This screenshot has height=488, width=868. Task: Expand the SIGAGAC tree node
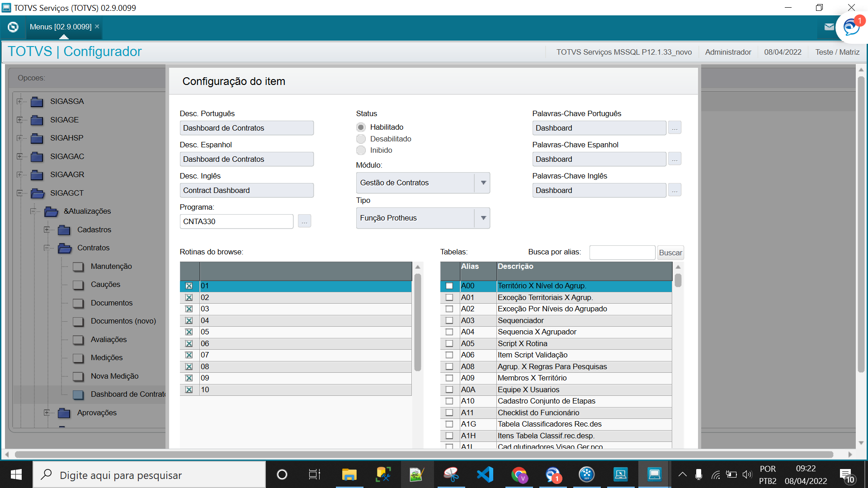(x=19, y=156)
